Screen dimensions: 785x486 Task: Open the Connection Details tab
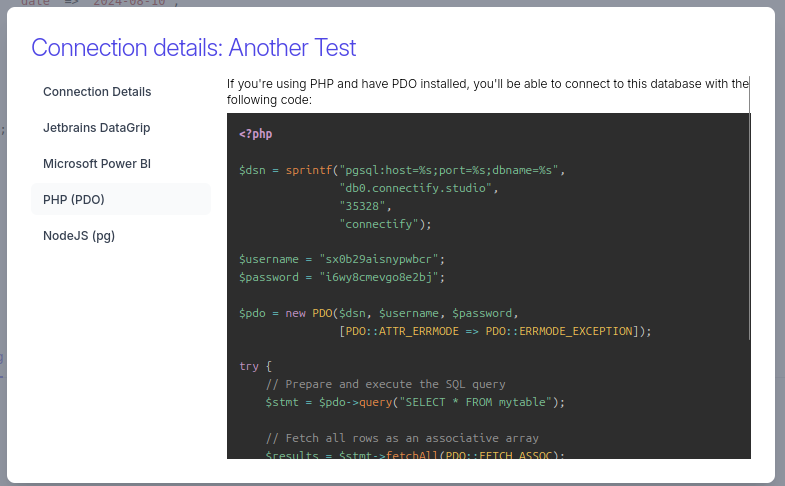(x=97, y=91)
